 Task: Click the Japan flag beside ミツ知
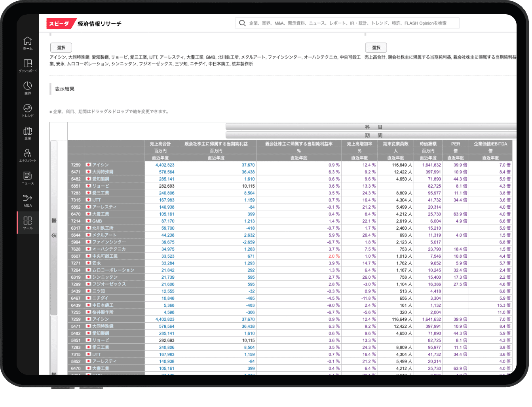[89, 291]
